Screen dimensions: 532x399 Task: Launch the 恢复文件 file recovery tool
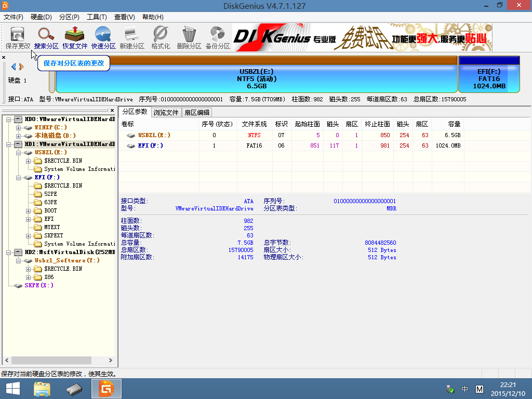[x=75, y=38]
